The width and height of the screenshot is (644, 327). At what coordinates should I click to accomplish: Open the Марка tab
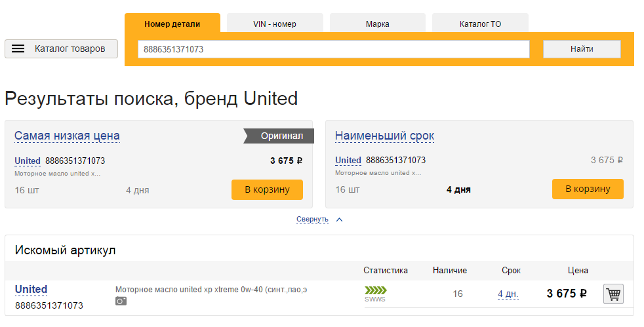tap(378, 24)
